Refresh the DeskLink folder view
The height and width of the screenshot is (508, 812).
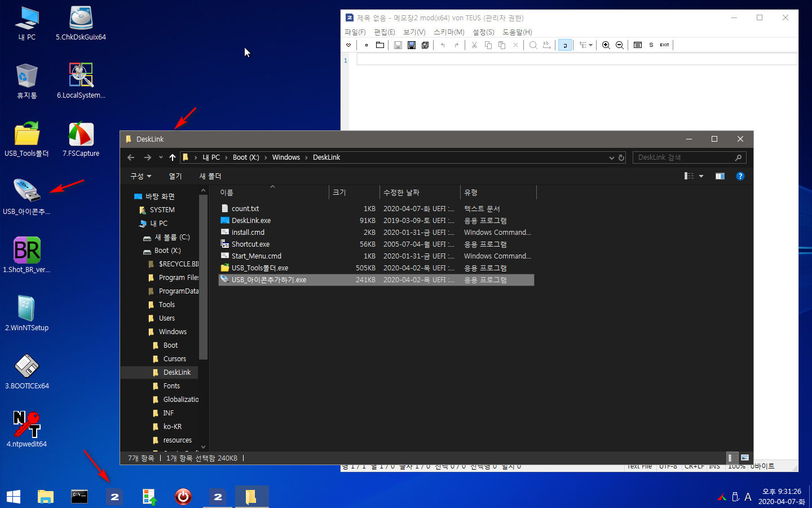point(621,158)
